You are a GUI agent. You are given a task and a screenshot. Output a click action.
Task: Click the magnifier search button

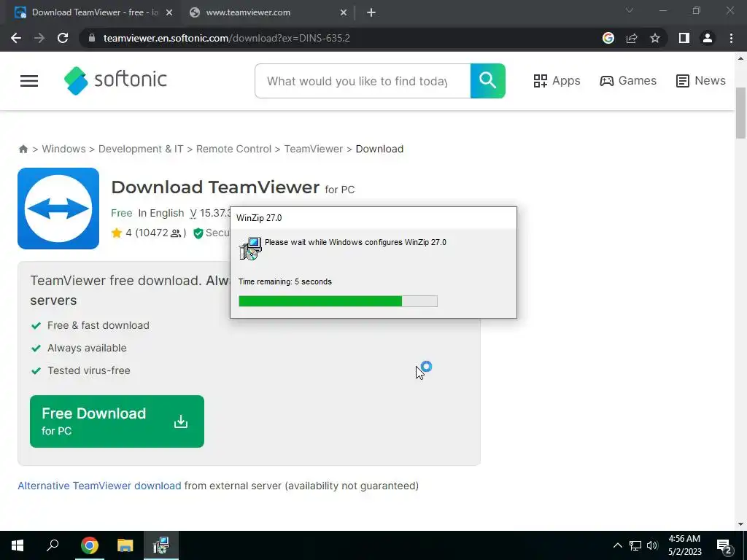488,81
